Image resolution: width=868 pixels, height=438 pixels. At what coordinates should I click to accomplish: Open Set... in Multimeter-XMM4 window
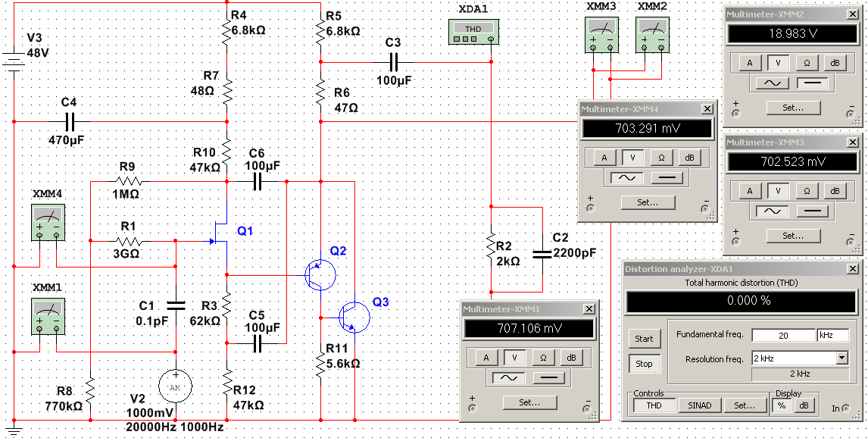(x=648, y=202)
